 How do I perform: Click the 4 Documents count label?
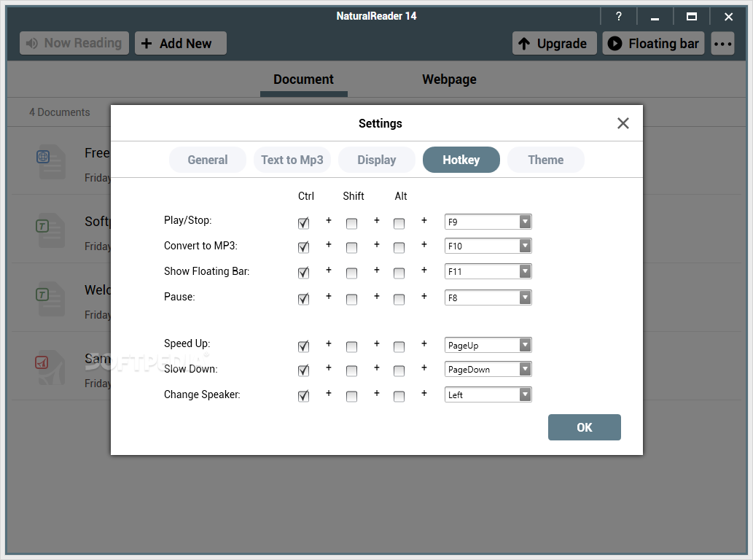tap(60, 112)
